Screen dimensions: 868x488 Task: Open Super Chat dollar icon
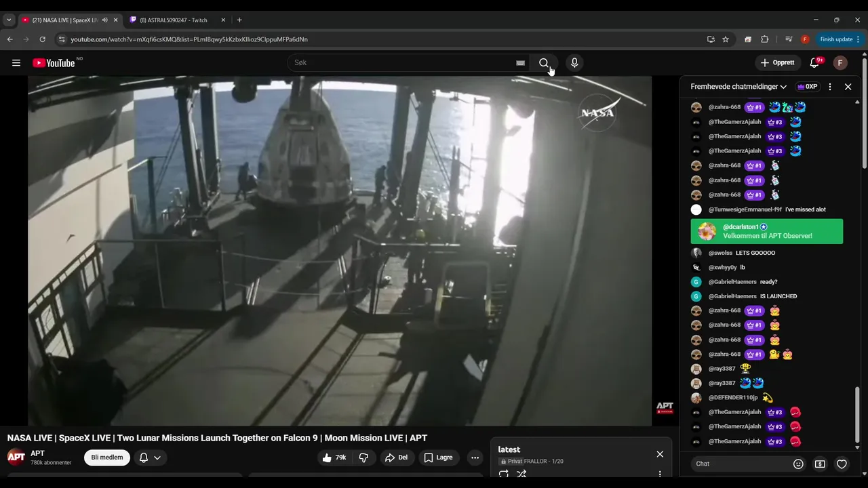click(820, 464)
